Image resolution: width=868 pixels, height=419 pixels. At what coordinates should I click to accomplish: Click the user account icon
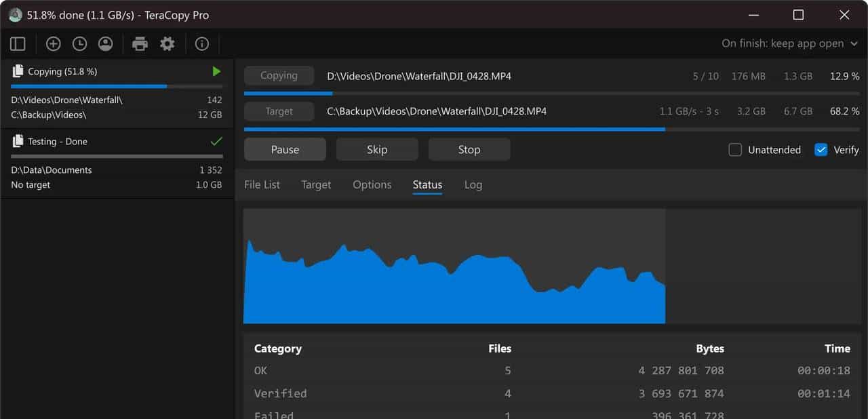click(105, 44)
